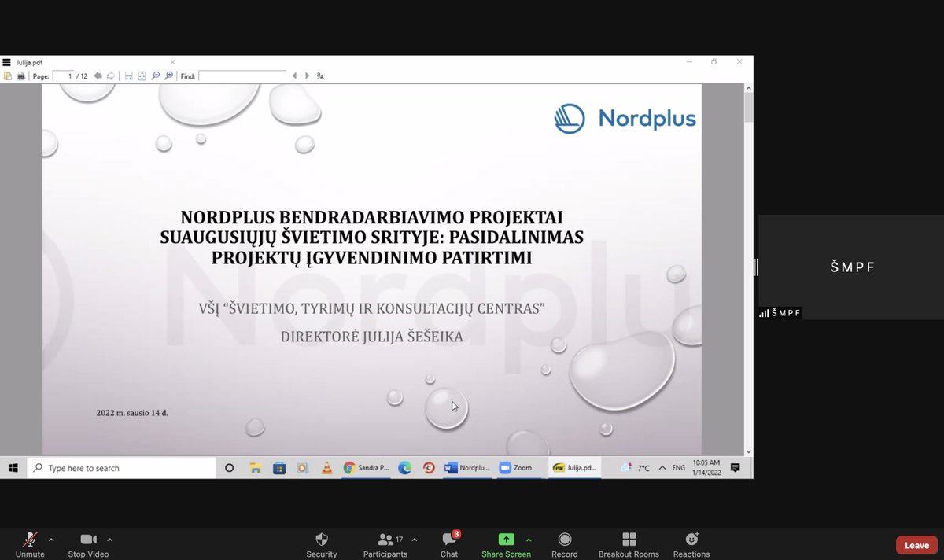
Task: Switch to the Julija.pdf document tab
Action: coord(575,467)
